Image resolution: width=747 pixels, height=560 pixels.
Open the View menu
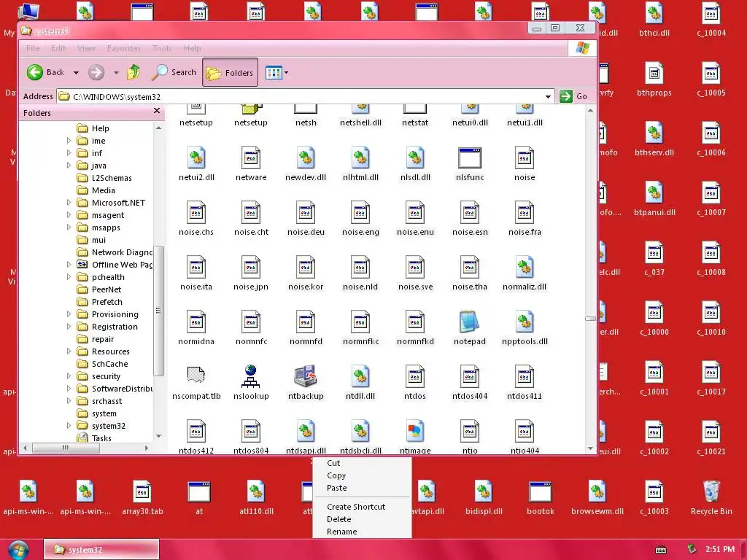click(x=86, y=48)
